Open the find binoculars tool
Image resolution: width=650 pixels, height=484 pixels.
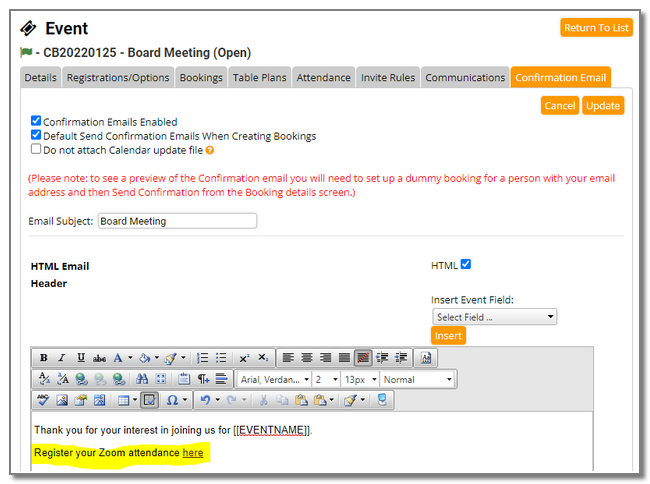[x=142, y=379]
